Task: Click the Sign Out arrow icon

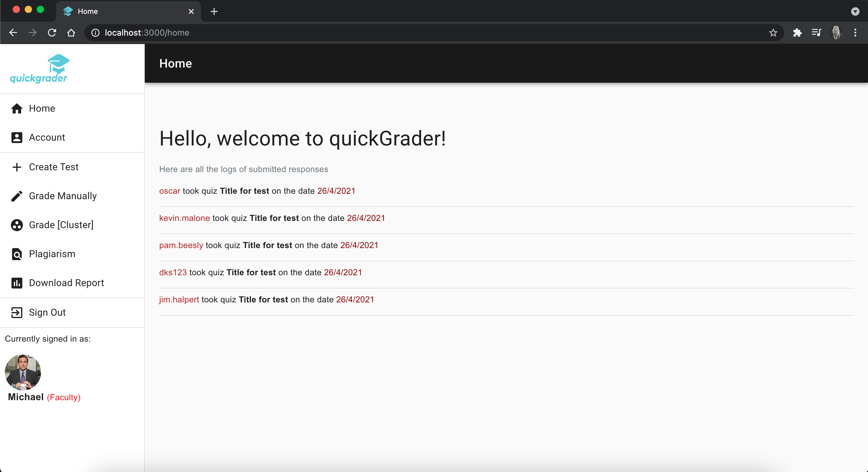Action: tap(17, 313)
